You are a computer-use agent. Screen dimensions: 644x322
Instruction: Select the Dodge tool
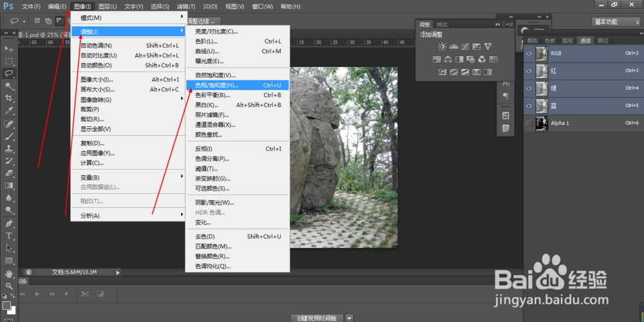pyautogui.click(x=8, y=210)
